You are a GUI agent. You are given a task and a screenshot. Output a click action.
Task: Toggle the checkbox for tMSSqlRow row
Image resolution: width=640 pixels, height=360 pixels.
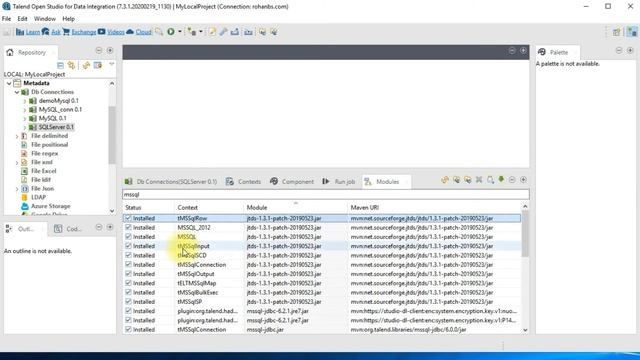(x=128, y=218)
